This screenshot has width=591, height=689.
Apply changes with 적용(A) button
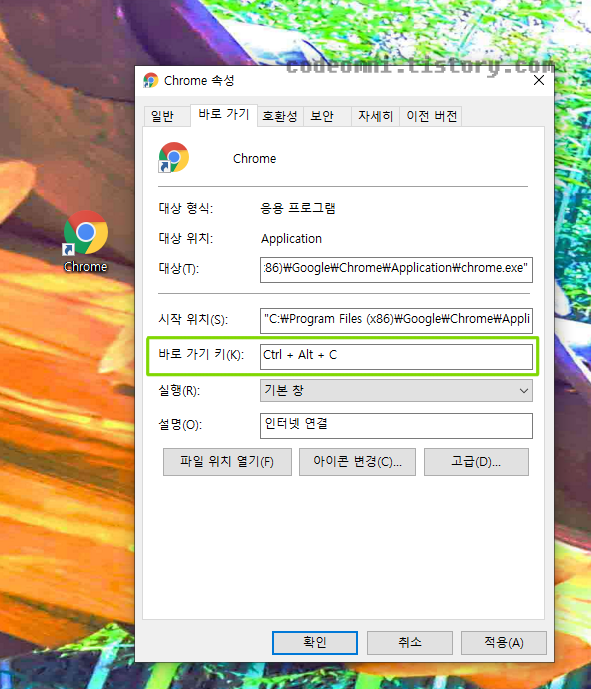click(504, 643)
